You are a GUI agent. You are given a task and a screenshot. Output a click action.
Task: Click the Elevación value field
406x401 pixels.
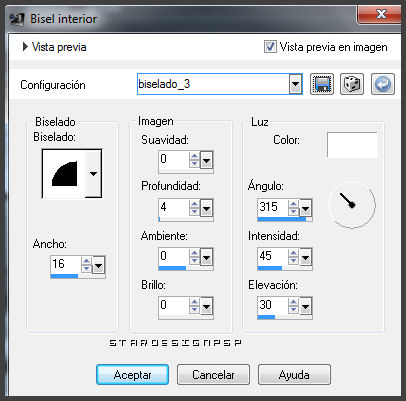tap(272, 305)
